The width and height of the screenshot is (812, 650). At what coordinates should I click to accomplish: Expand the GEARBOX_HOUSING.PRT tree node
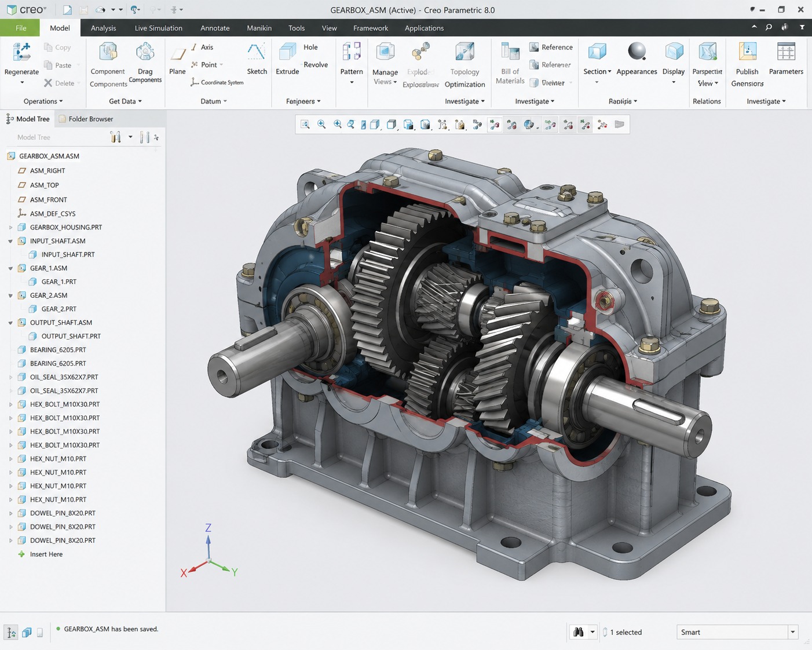tap(10, 228)
